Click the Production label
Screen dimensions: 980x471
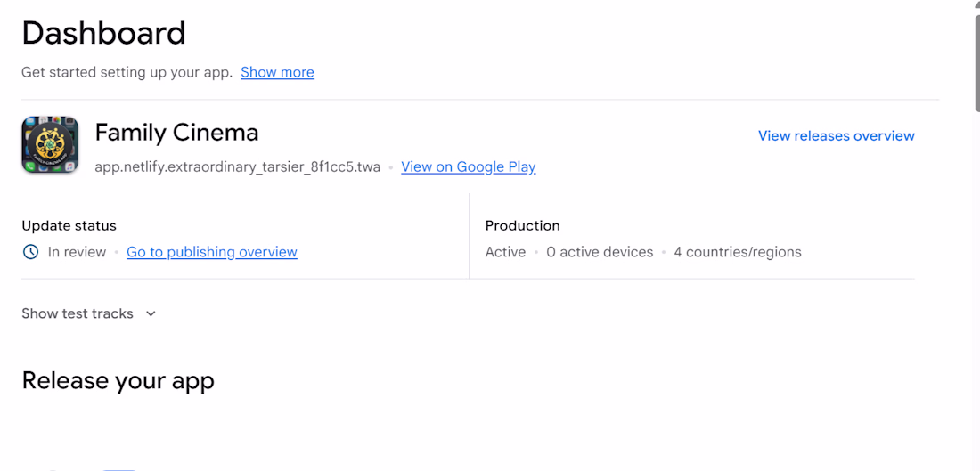click(522, 225)
